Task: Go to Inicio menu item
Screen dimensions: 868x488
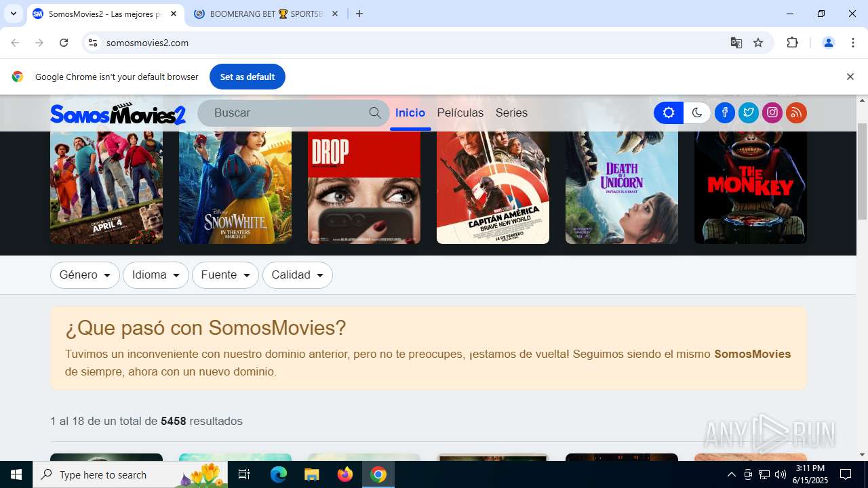Action: [410, 113]
